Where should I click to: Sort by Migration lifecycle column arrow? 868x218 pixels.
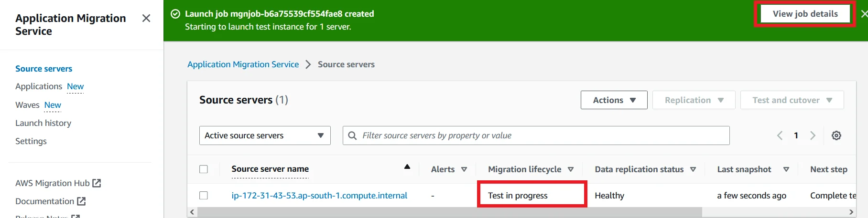pos(571,169)
